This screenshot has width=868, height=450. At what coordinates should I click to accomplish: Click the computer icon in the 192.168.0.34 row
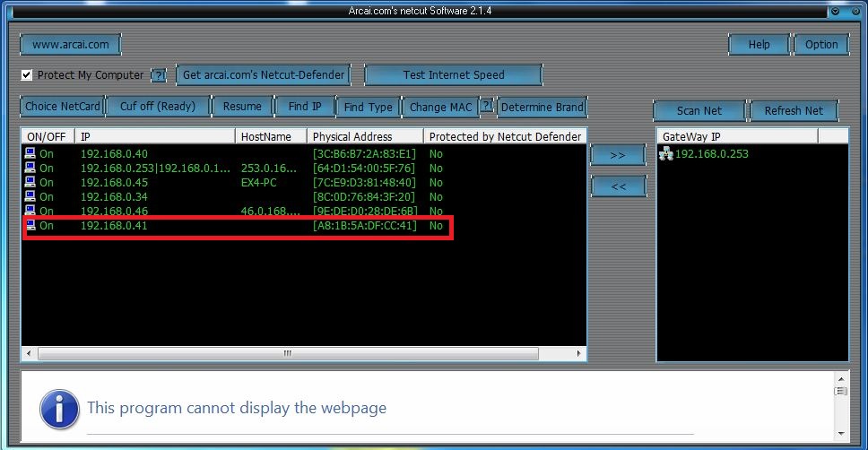pyautogui.click(x=30, y=196)
